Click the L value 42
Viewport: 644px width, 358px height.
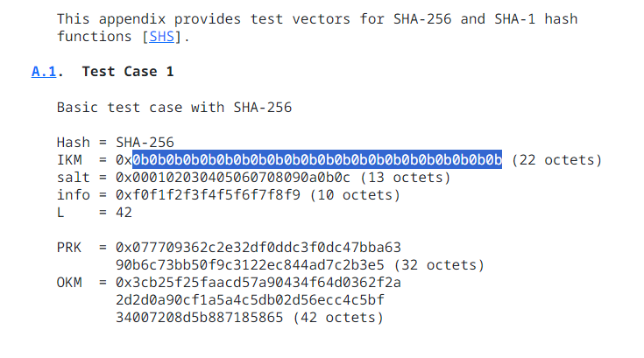pyautogui.click(x=124, y=213)
